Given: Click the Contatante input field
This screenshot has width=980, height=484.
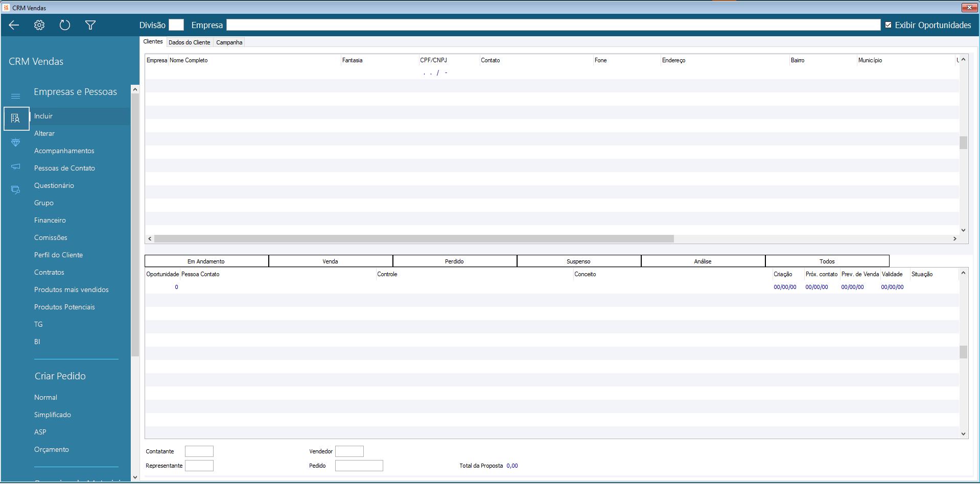Looking at the screenshot, I should 199,451.
